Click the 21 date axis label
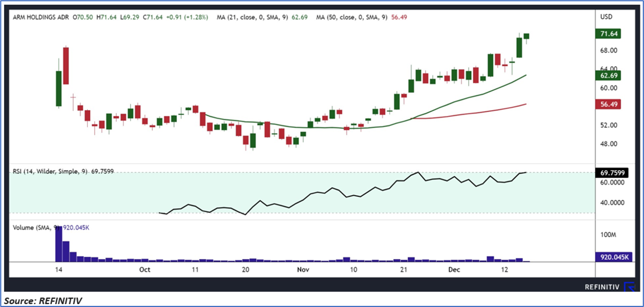Image resolution: width=644 pixels, height=307 pixels. (x=403, y=269)
